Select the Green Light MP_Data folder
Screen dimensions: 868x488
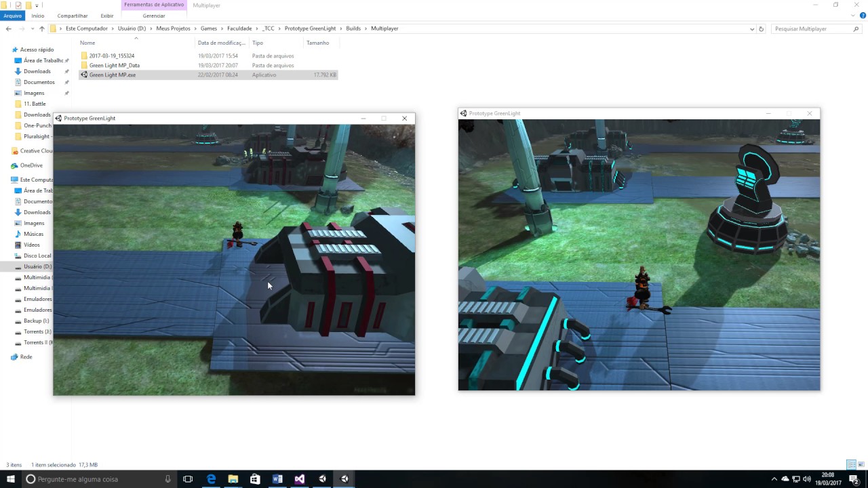click(115, 65)
